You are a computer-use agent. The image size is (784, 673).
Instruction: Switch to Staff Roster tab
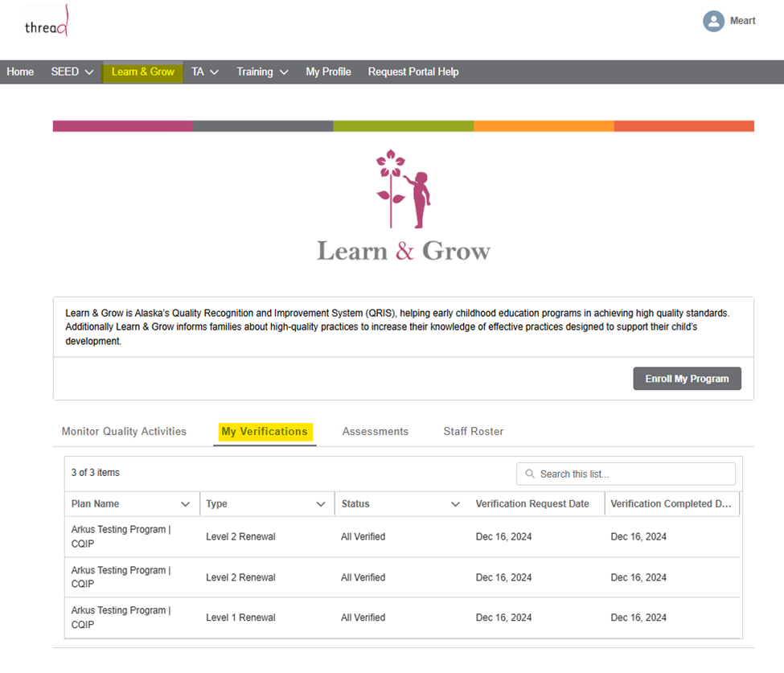pos(473,432)
